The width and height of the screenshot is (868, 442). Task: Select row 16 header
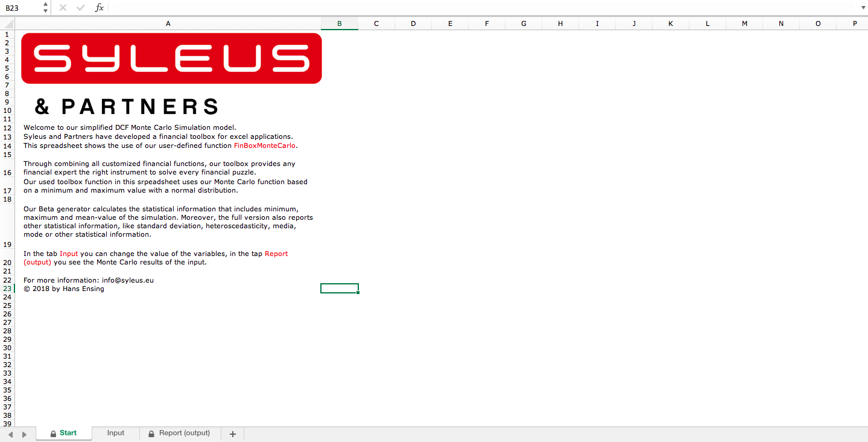click(x=7, y=168)
